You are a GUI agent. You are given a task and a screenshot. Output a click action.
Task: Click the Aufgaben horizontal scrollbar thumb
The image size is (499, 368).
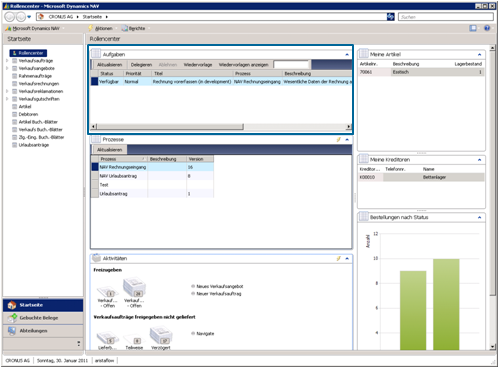coord(170,127)
